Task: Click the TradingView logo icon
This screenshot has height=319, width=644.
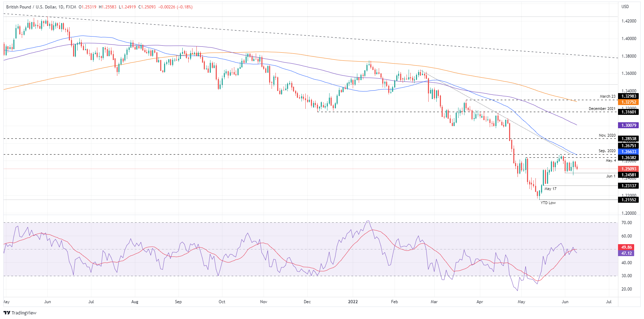Action: tap(7, 313)
